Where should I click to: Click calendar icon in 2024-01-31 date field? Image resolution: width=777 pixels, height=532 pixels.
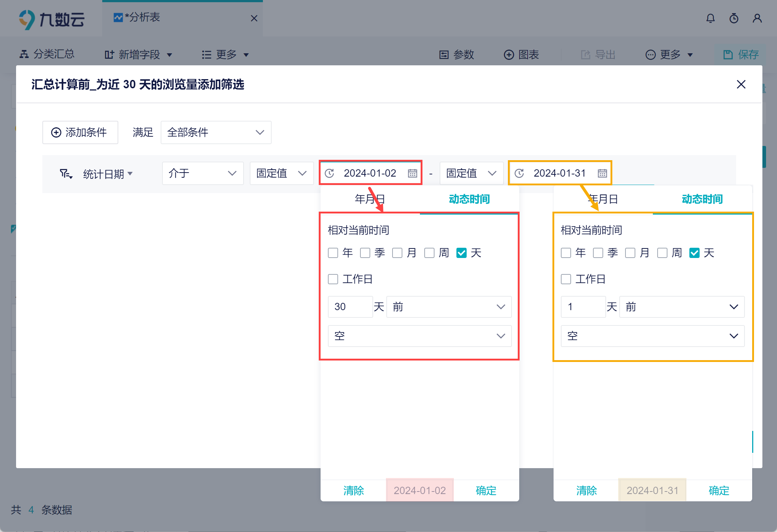(x=602, y=173)
